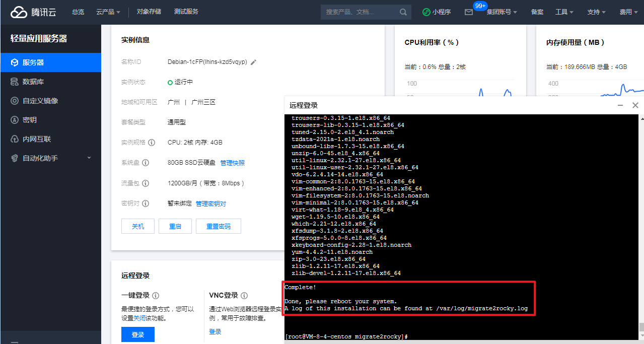Click the Tencent Cloud logo

point(33,12)
